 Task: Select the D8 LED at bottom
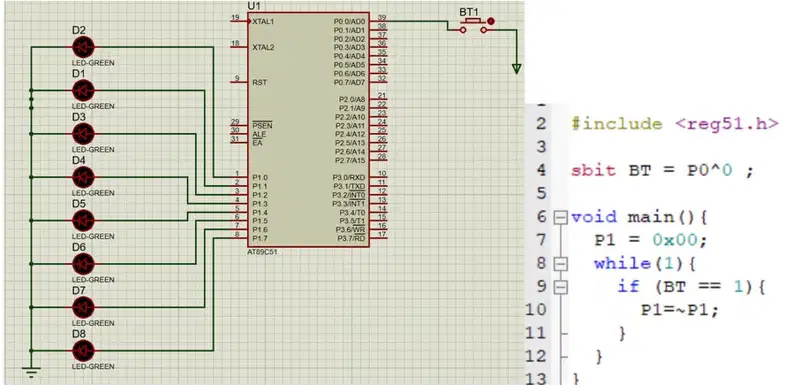tap(83, 350)
